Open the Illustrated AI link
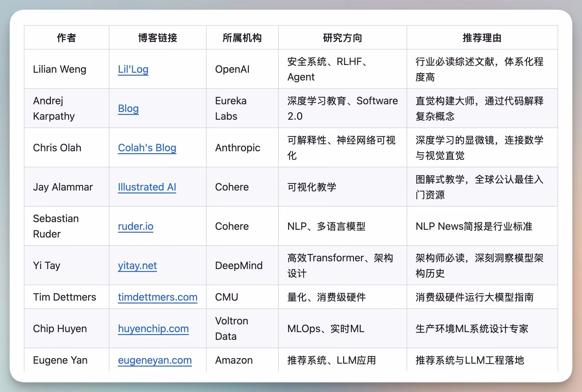This screenshot has height=392, width=582. tap(146, 187)
